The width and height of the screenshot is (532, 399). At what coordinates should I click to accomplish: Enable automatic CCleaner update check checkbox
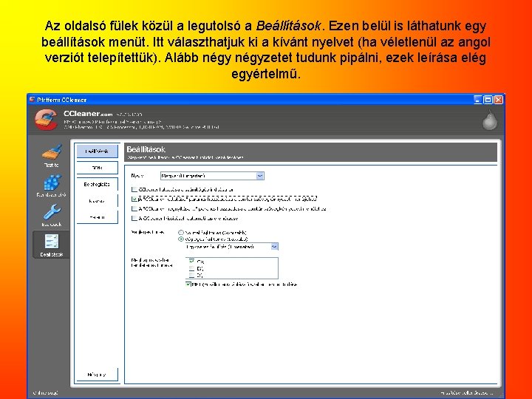pos(134,218)
